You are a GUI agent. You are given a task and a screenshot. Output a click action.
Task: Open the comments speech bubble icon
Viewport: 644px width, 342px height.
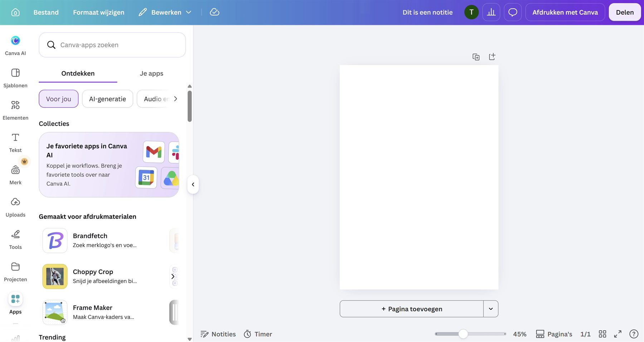pos(513,12)
